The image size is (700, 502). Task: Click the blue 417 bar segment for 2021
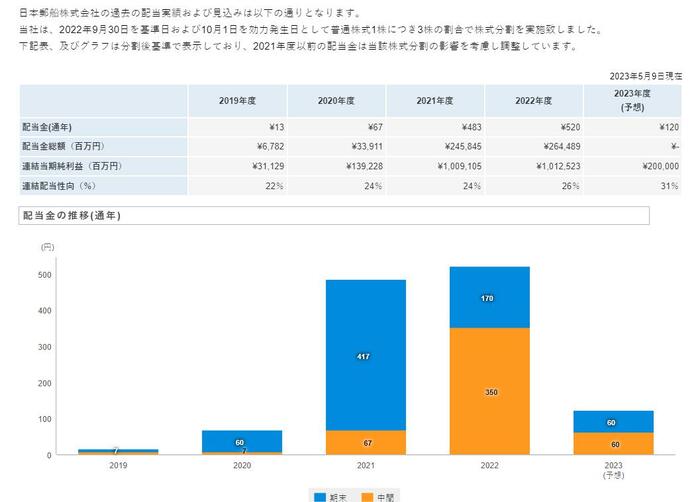365,355
